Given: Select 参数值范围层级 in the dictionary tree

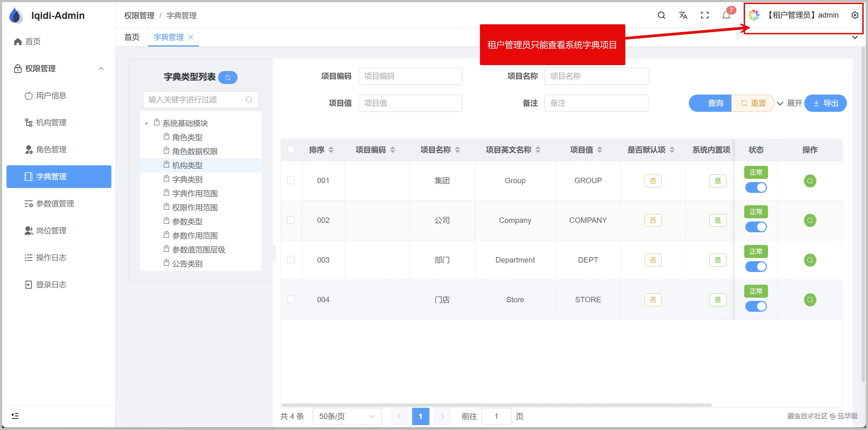Looking at the screenshot, I should [198, 250].
